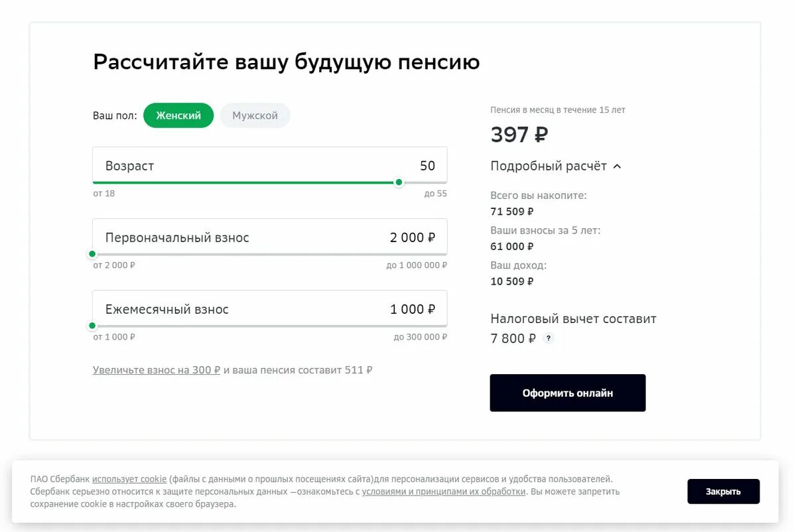Follow the Увеличьте взнос на 300 ₽ link
Image resolution: width=796 pixels, height=532 pixels.
157,370
